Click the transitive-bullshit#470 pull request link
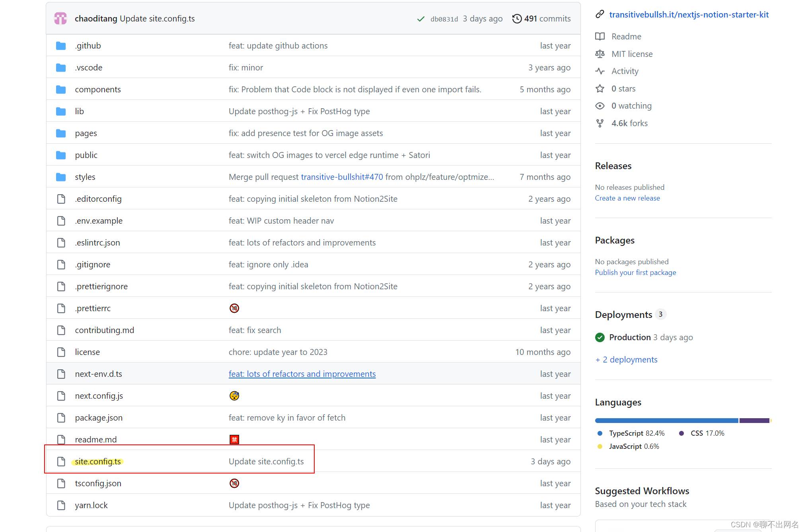 point(342,177)
